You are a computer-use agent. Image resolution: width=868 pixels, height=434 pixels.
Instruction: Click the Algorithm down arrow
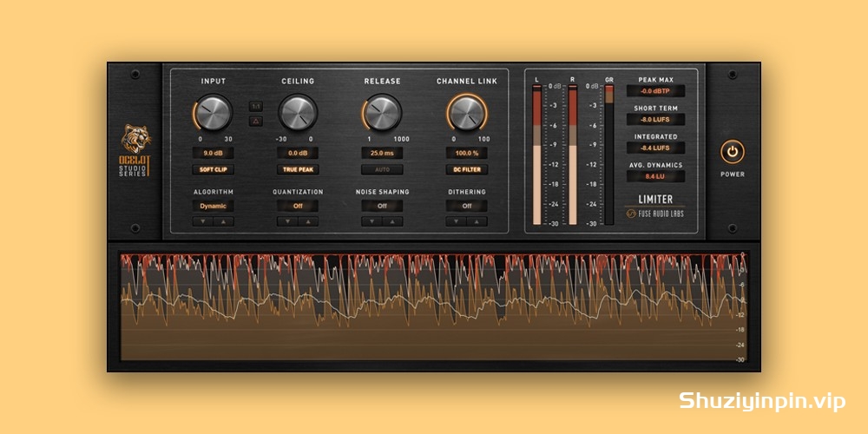point(202,221)
